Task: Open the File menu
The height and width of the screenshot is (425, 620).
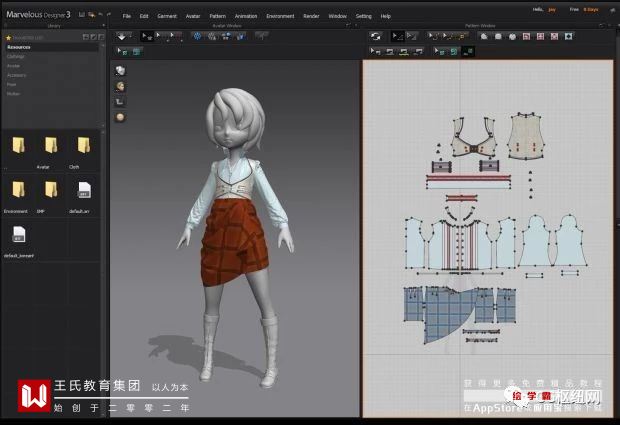Action: [127, 17]
